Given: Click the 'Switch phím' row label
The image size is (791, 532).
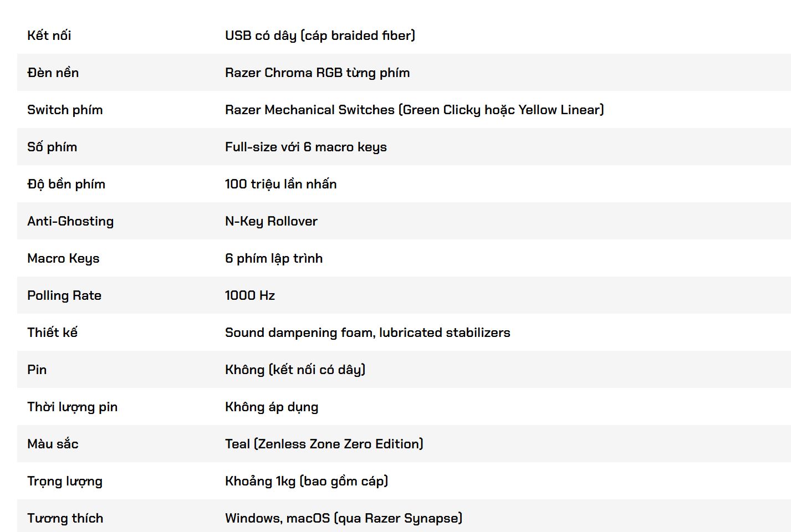Looking at the screenshot, I should pos(65,110).
